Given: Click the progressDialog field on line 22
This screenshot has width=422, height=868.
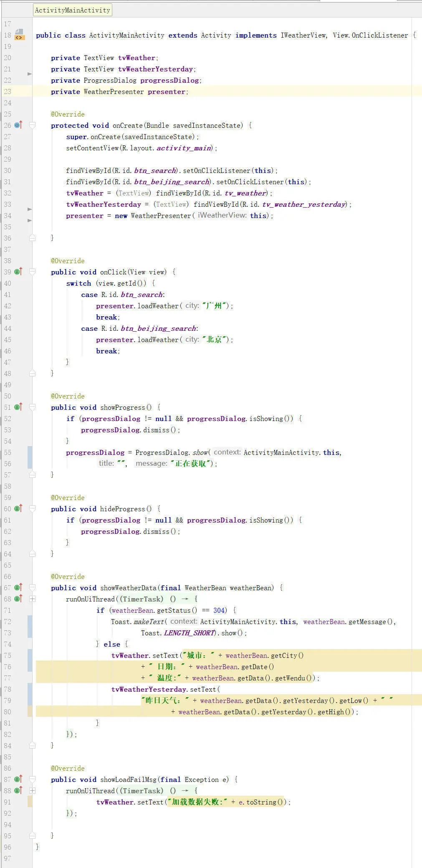Looking at the screenshot, I should tap(169, 80).
